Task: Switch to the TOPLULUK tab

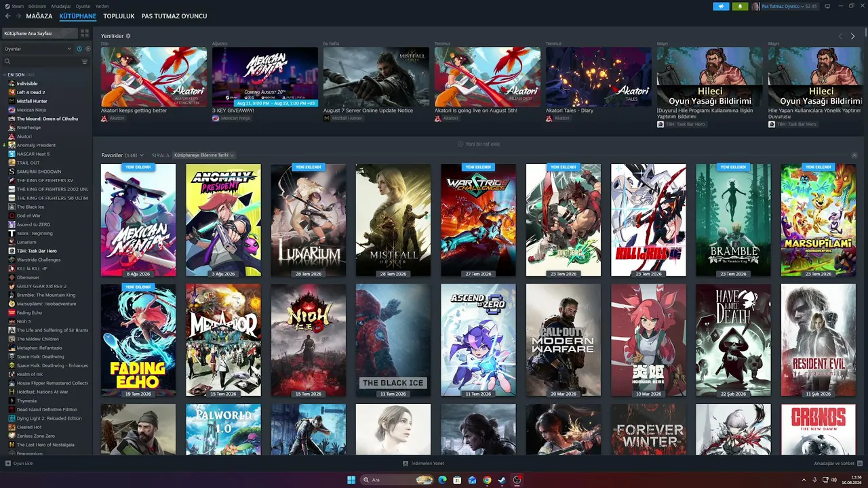Action: [119, 16]
